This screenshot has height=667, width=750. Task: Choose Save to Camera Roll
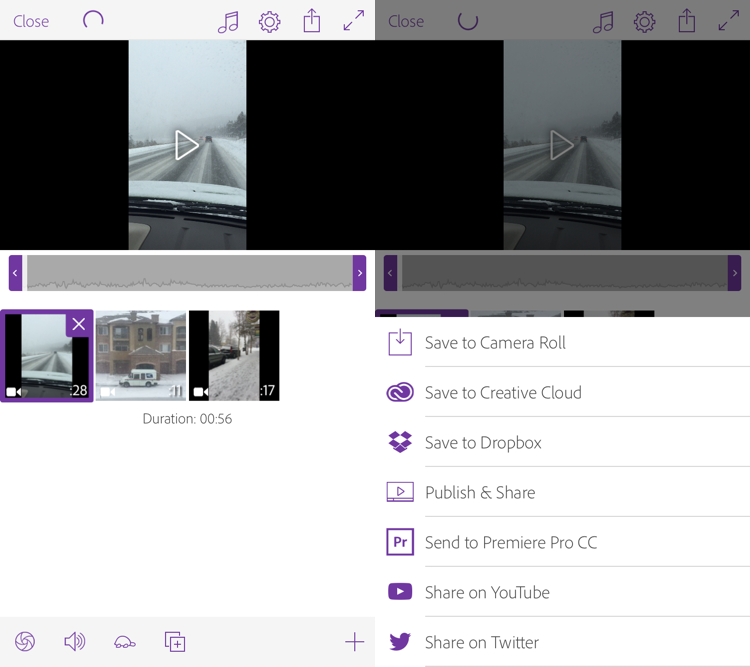562,343
